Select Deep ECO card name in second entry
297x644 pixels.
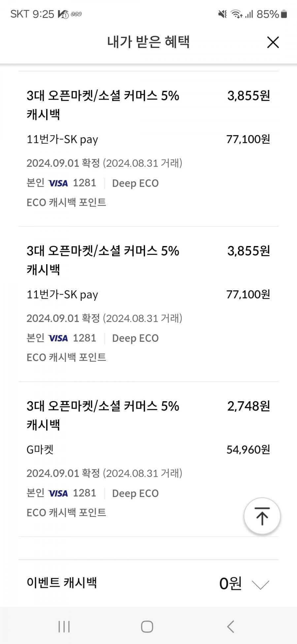(x=135, y=338)
